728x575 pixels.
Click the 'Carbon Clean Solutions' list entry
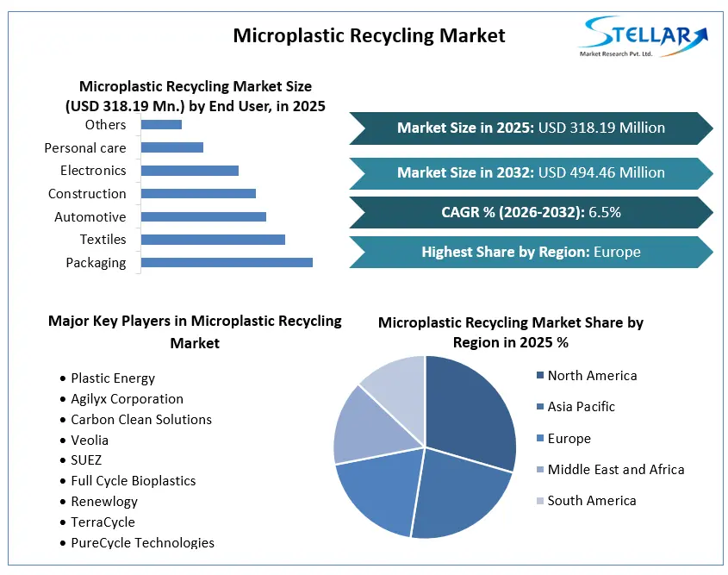141,420
